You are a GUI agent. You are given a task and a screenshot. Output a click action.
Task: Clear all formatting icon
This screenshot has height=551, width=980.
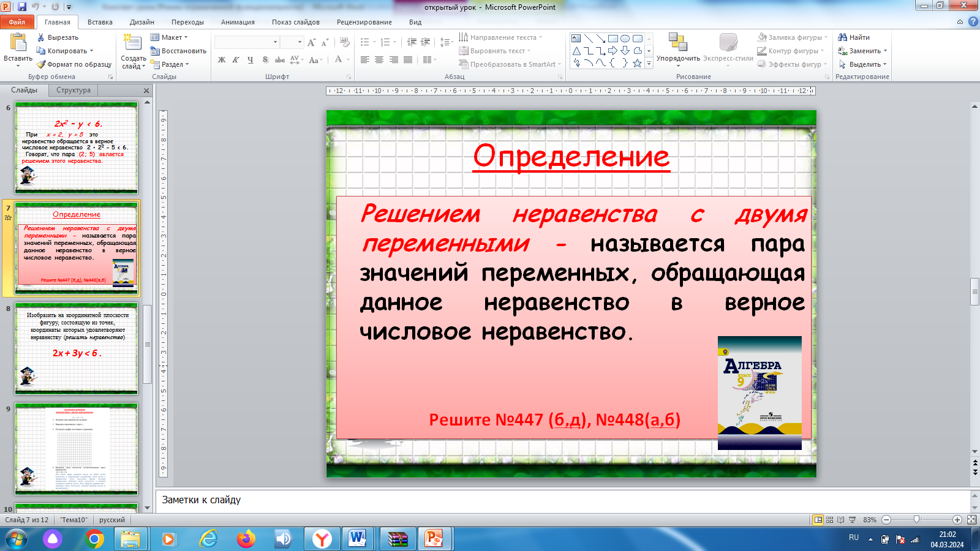(345, 42)
